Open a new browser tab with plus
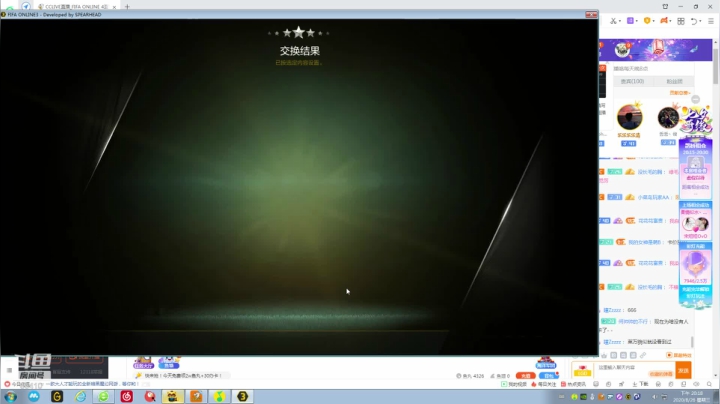720x404 pixels. pos(127,6)
